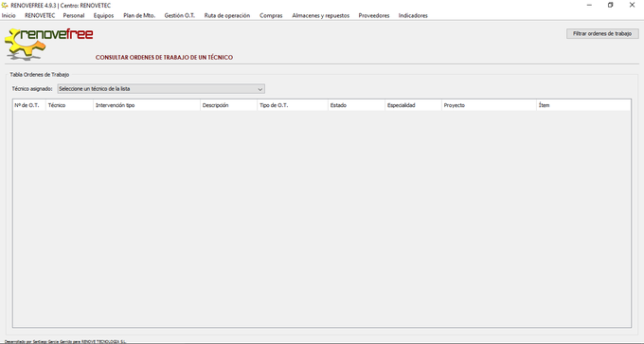The height and width of the screenshot is (344, 644).
Task: Open the Ruta de operación menu
Action: [227, 15]
